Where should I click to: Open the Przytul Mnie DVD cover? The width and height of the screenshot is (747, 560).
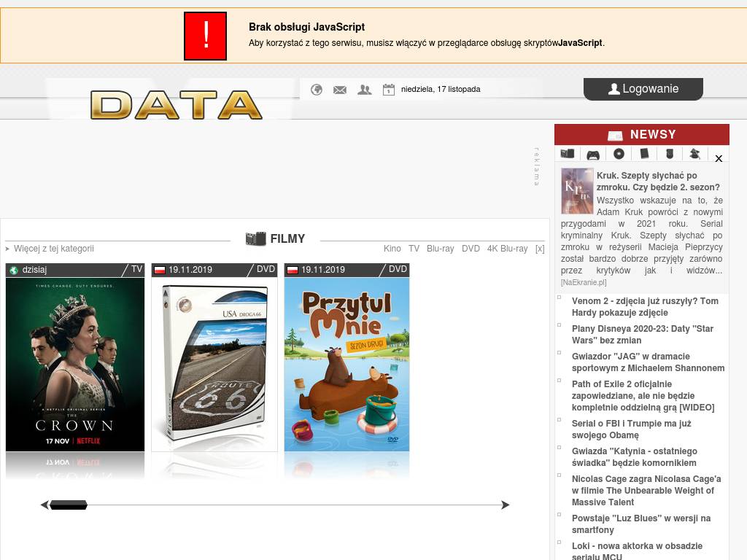pyautogui.click(x=347, y=365)
